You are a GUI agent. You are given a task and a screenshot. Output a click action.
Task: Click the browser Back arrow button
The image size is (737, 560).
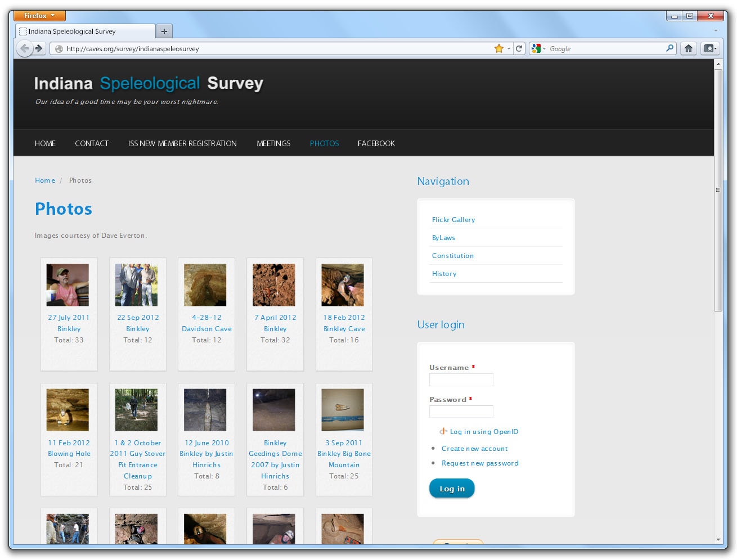pos(24,48)
